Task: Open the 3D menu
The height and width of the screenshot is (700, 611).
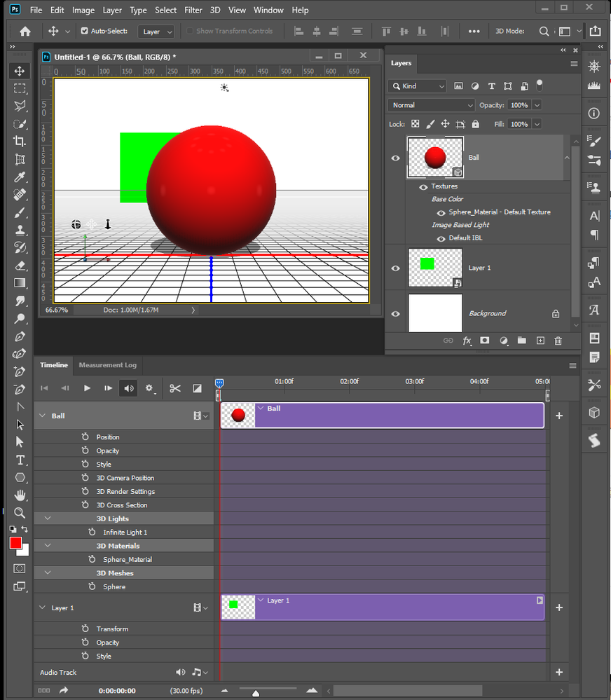Action: pos(215,10)
